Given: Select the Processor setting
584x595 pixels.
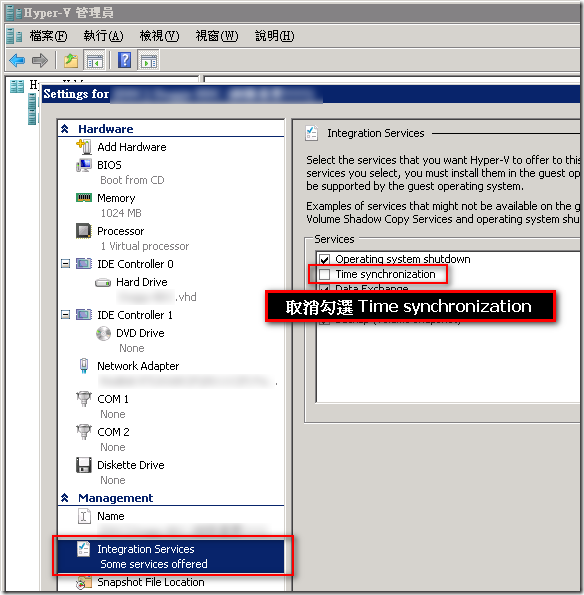Looking at the screenshot, I should point(121,231).
